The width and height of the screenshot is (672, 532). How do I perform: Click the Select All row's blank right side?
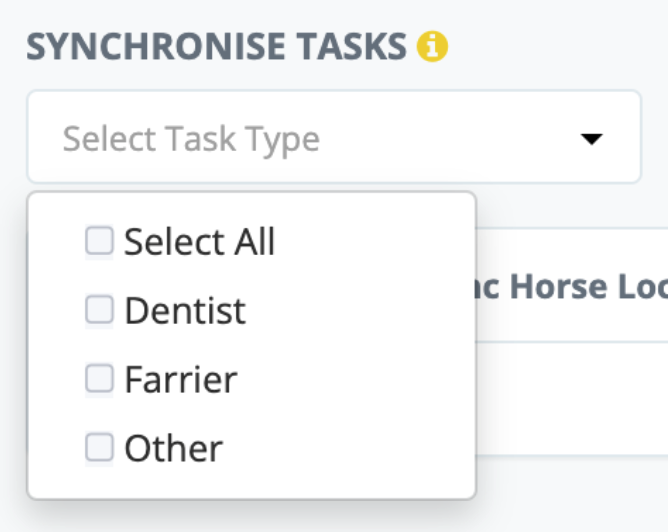coord(380,242)
